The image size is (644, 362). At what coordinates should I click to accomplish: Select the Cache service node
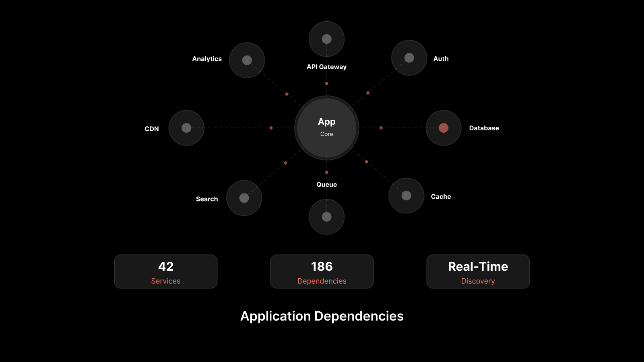406,195
